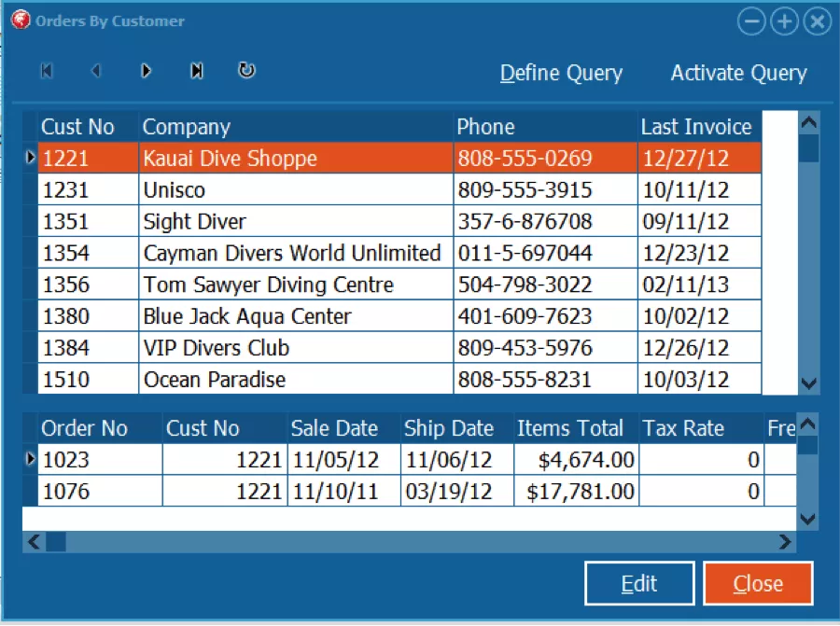
Task: Click ship date 03/19/12 cell
Action: click(x=457, y=491)
